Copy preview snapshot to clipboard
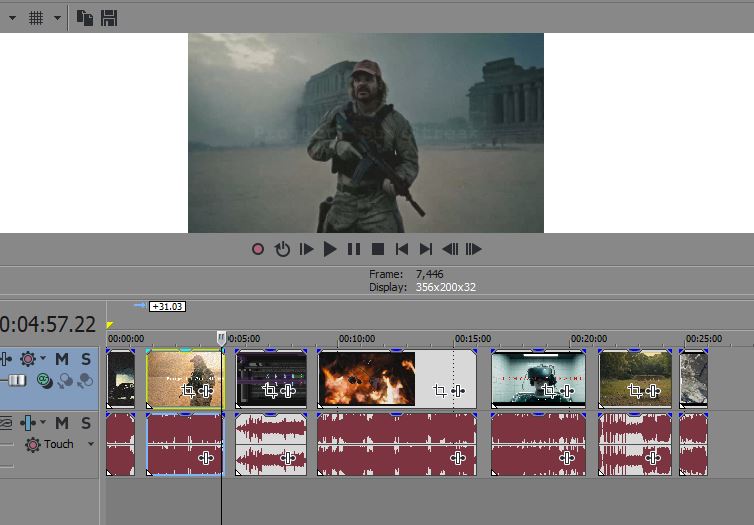Image resolution: width=754 pixels, height=525 pixels. pyautogui.click(x=85, y=18)
